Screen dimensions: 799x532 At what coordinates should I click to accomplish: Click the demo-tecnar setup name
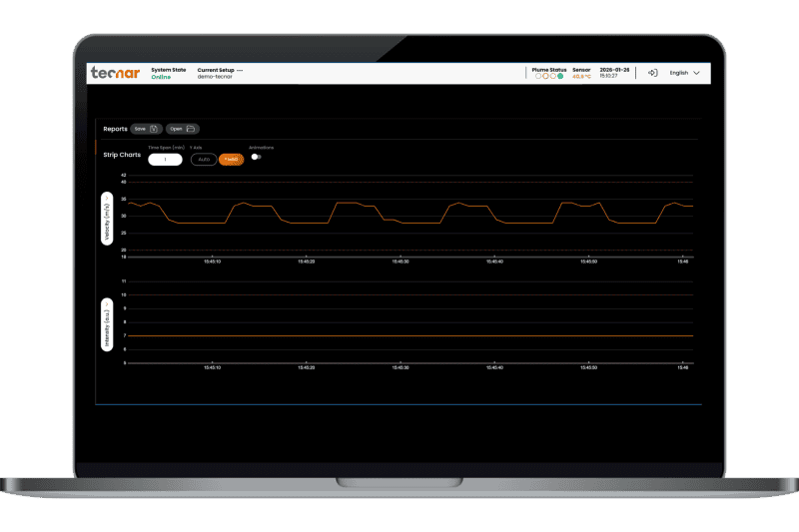click(x=215, y=77)
